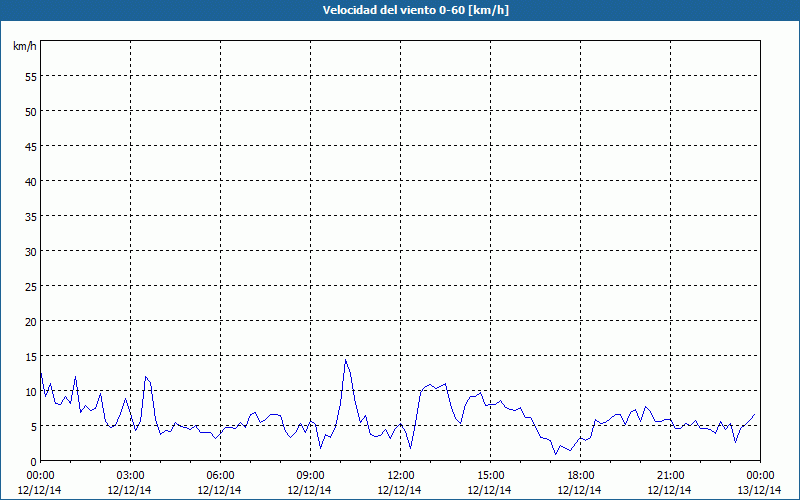
Task: Click the 18:00 time label
Action: click(x=581, y=476)
